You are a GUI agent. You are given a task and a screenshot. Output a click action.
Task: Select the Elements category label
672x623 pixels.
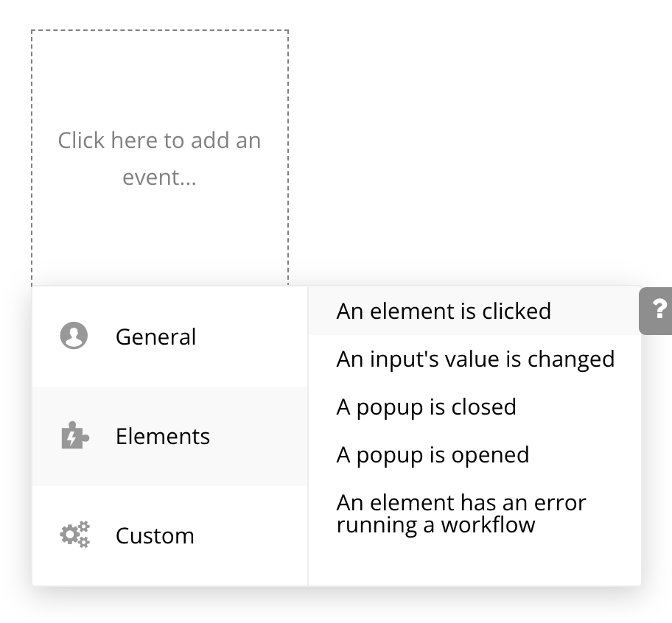coord(162,437)
